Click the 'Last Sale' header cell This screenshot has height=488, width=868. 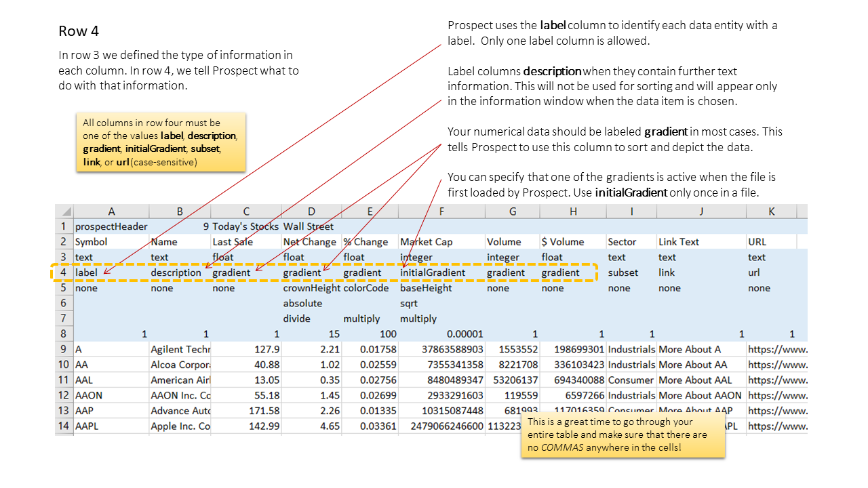(246, 242)
